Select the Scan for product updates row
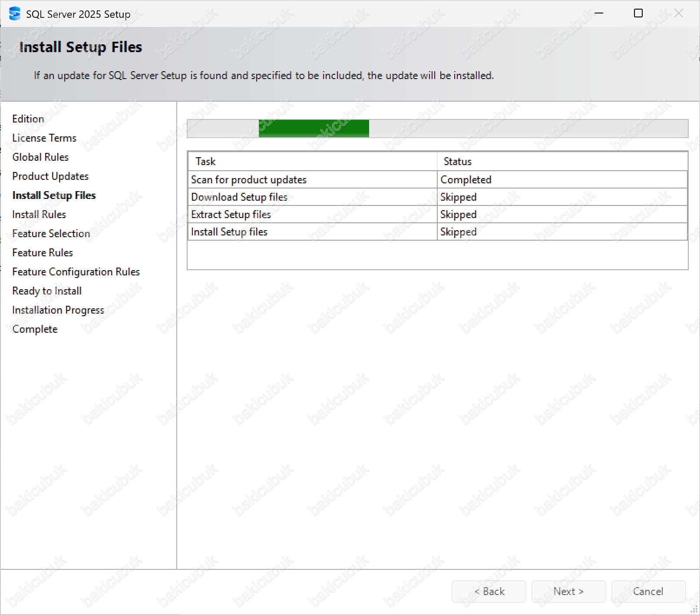The height and width of the screenshot is (615, 700). (x=249, y=180)
